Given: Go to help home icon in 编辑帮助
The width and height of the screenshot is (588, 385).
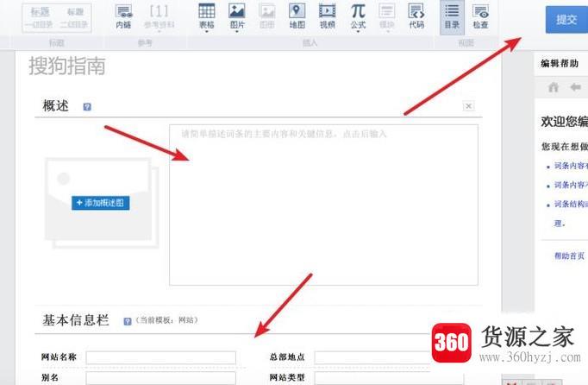Looking at the screenshot, I should pos(554,87).
